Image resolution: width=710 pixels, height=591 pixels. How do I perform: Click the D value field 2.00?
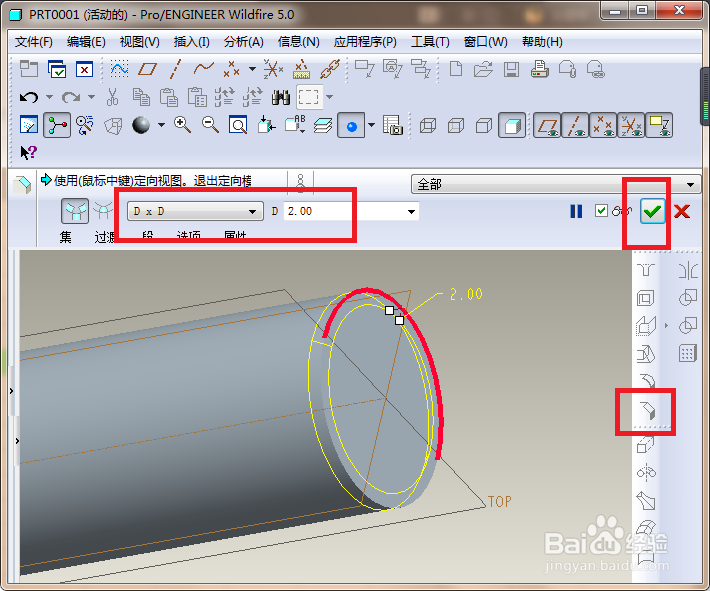click(344, 211)
